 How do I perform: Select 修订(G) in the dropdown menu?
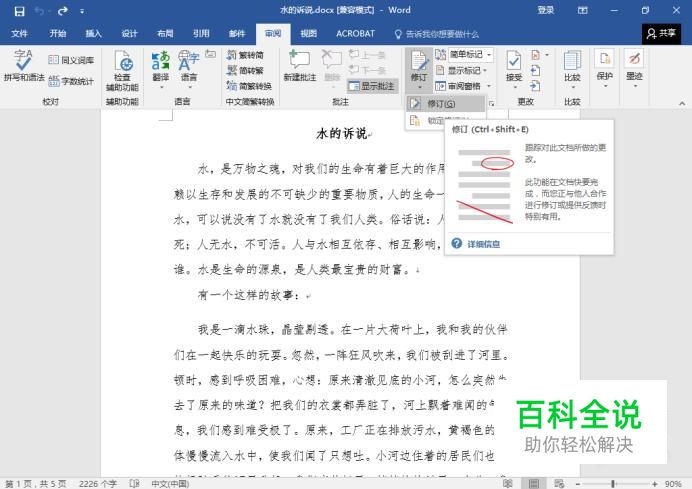tap(445, 104)
